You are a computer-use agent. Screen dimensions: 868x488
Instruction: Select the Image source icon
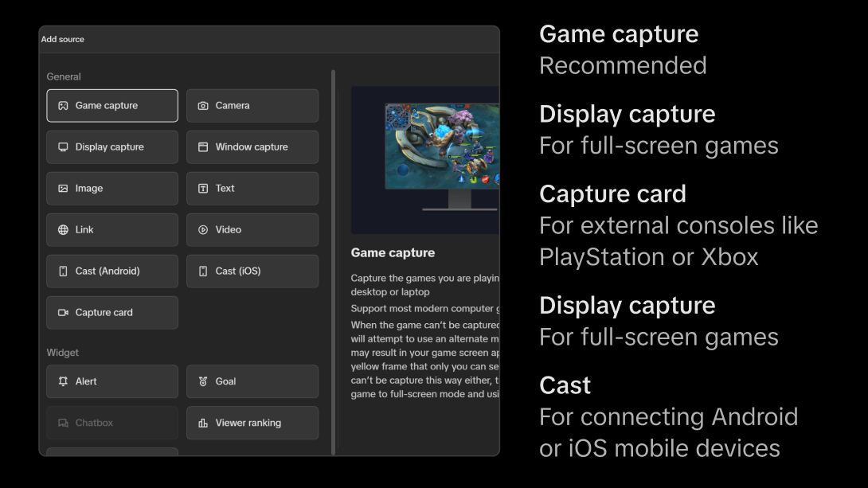tap(63, 189)
